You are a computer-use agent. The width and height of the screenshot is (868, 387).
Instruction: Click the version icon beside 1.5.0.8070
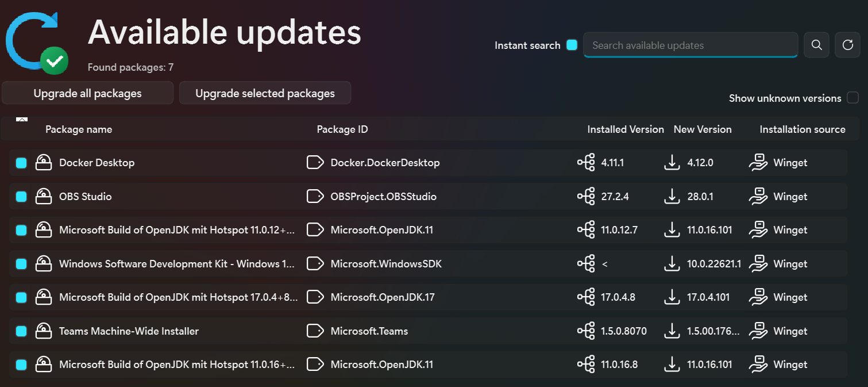586,331
